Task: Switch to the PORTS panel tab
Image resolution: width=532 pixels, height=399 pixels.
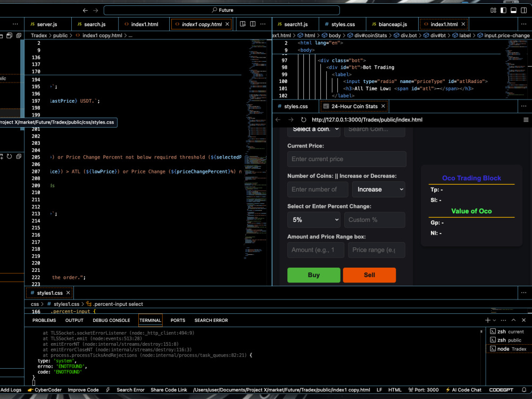Action: click(x=178, y=320)
